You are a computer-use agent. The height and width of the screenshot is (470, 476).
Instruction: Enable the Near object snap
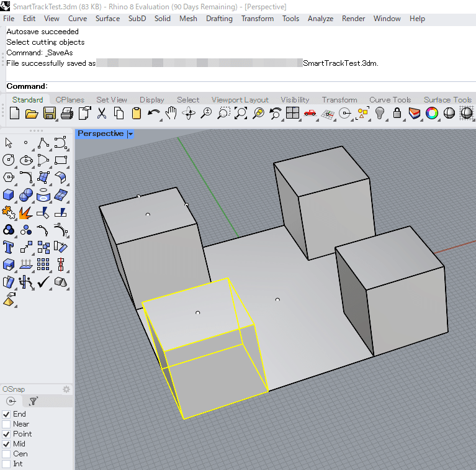coord(6,424)
